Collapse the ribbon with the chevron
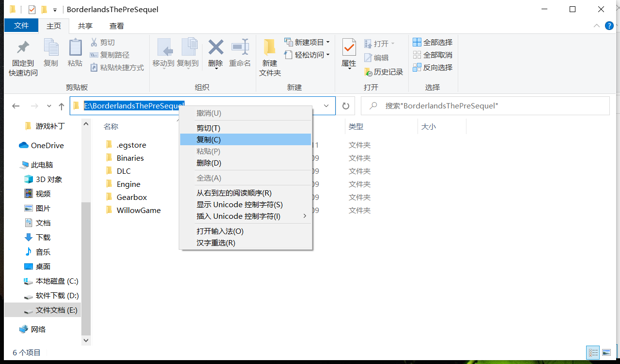Image resolution: width=620 pixels, height=364 pixels. click(597, 26)
